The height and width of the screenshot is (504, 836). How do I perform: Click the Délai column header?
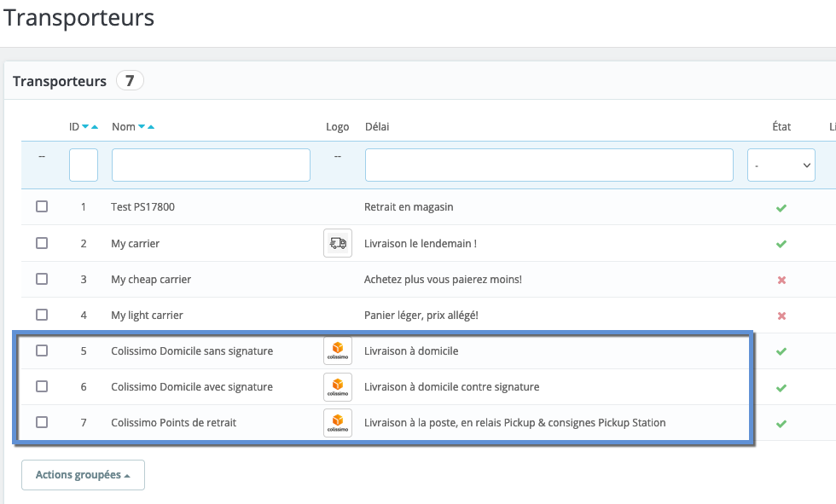pos(377,127)
